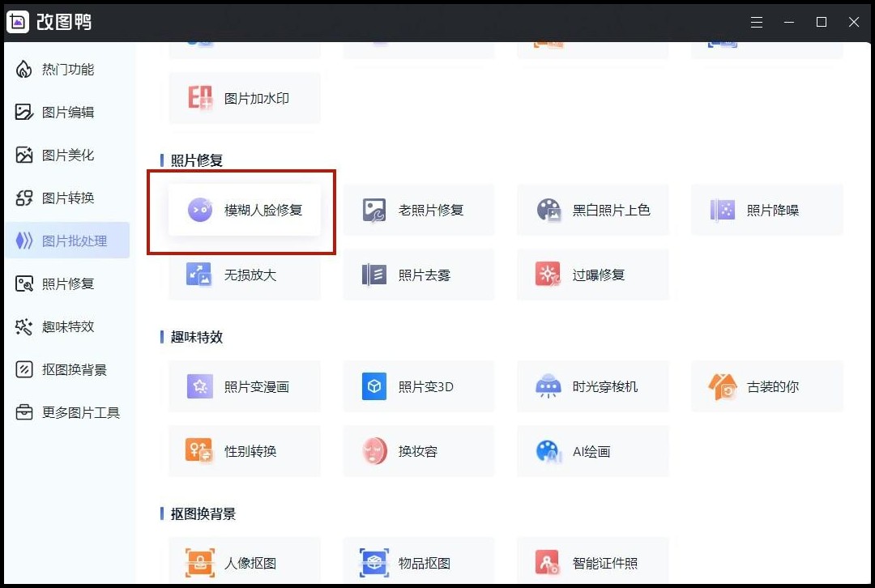Select the 照片变3D effect tool
The height and width of the screenshot is (588, 875).
click(418, 386)
